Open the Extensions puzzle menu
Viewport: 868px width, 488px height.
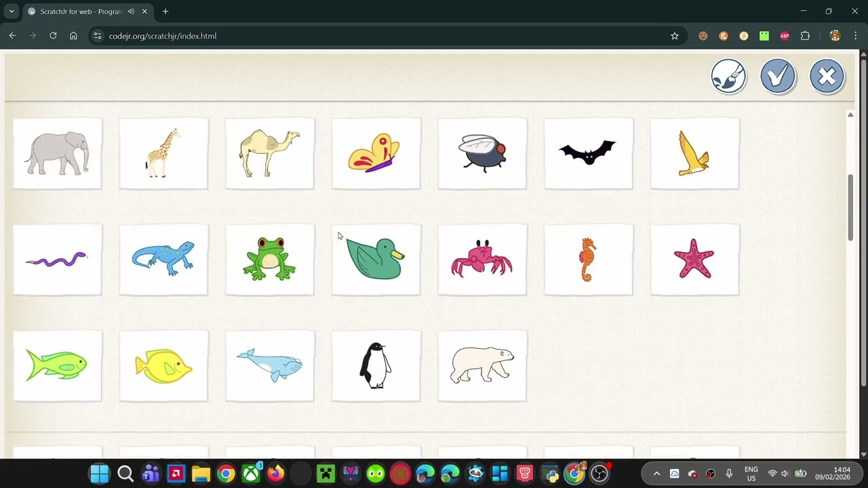(806, 36)
